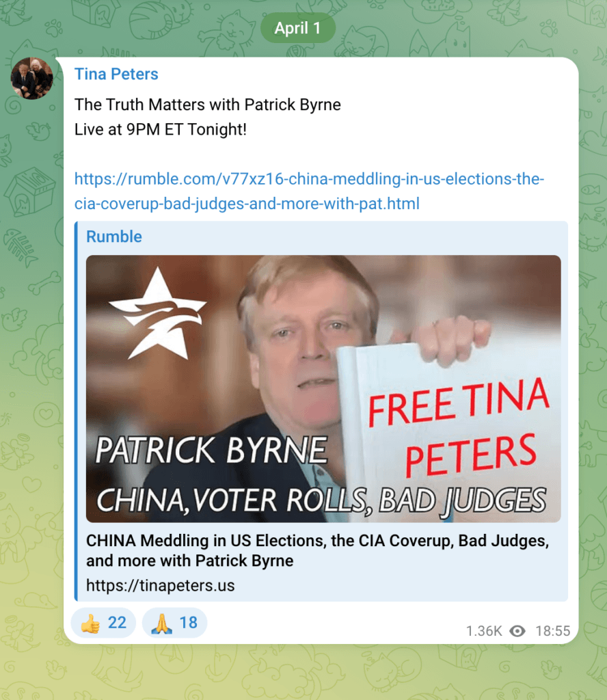
Task: Click the 18:55 message timestamp
Action: [x=552, y=631]
